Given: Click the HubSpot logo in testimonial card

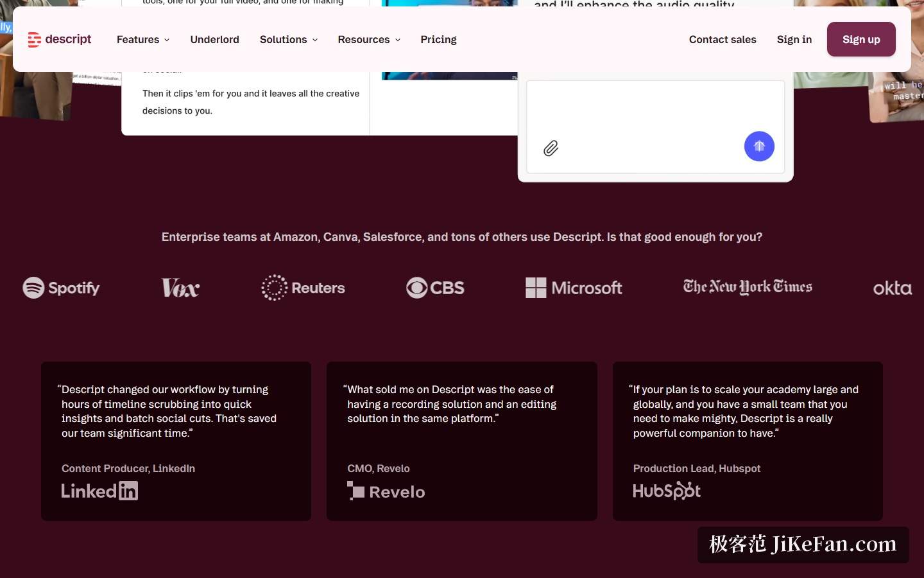Looking at the screenshot, I should tap(667, 491).
